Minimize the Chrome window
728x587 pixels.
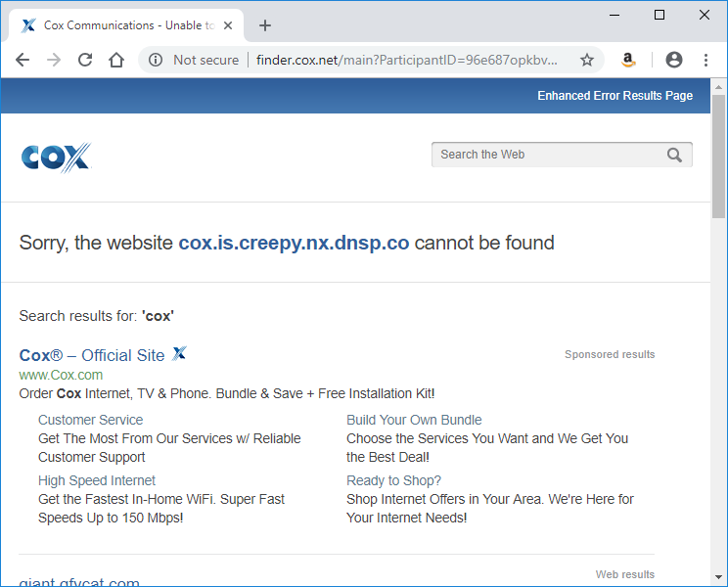(x=614, y=15)
